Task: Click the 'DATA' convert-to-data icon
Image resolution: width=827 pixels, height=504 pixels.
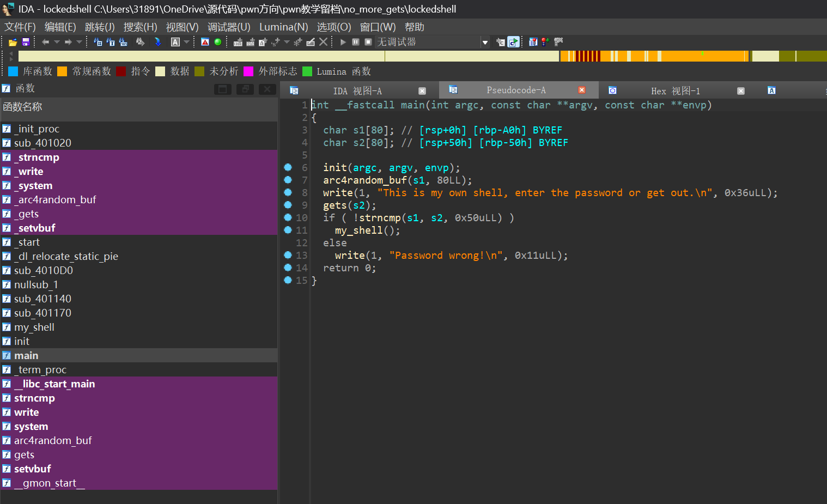Action: point(250,42)
